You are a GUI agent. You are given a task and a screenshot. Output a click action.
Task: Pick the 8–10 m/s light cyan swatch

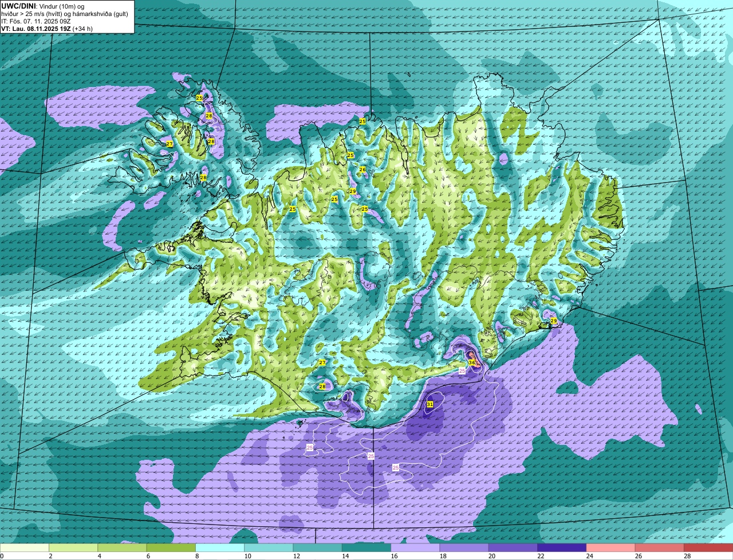pyautogui.click(x=220, y=548)
